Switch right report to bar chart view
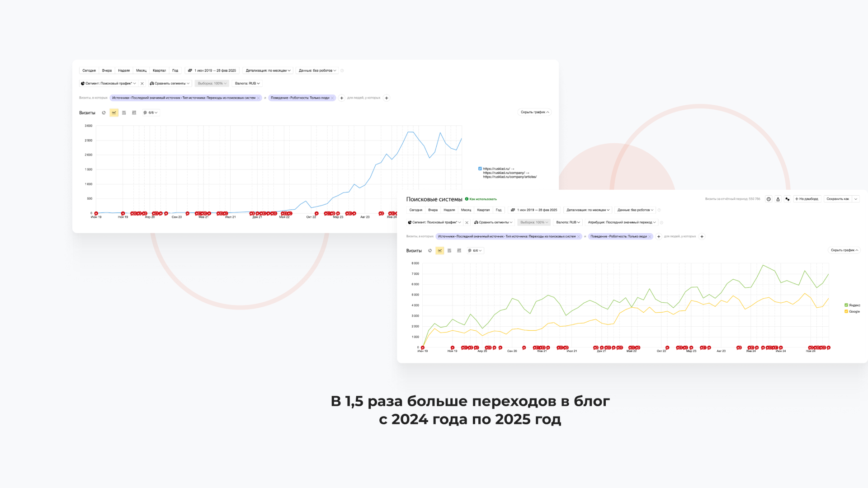 tap(459, 251)
